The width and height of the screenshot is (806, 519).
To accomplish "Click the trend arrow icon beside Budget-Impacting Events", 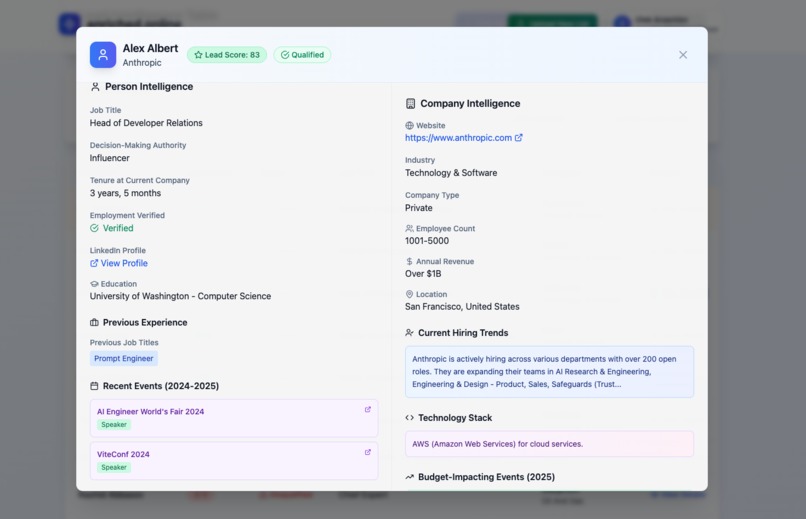I will [409, 477].
